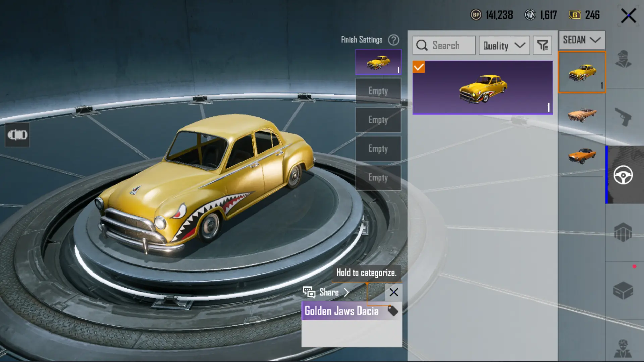644x362 pixels.
Task: Expand the Quality sort dropdown
Action: click(504, 45)
